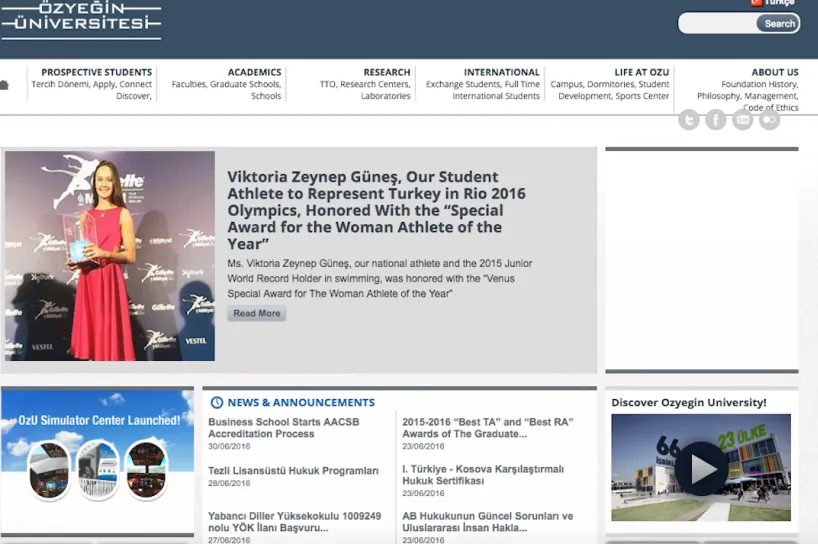The height and width of the screenshot is (544, 818).
Task: Open the YouTube social icon
Action: coord(742,120)
